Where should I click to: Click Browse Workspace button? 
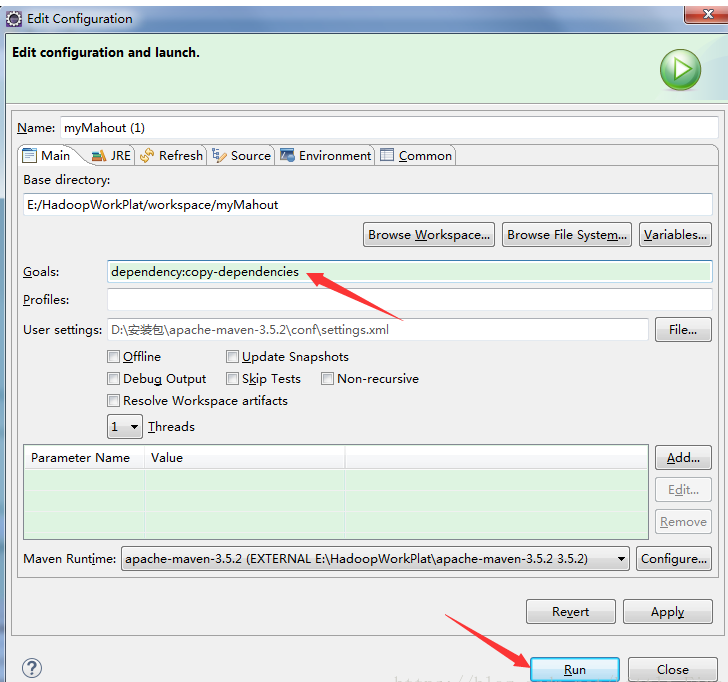429,235
